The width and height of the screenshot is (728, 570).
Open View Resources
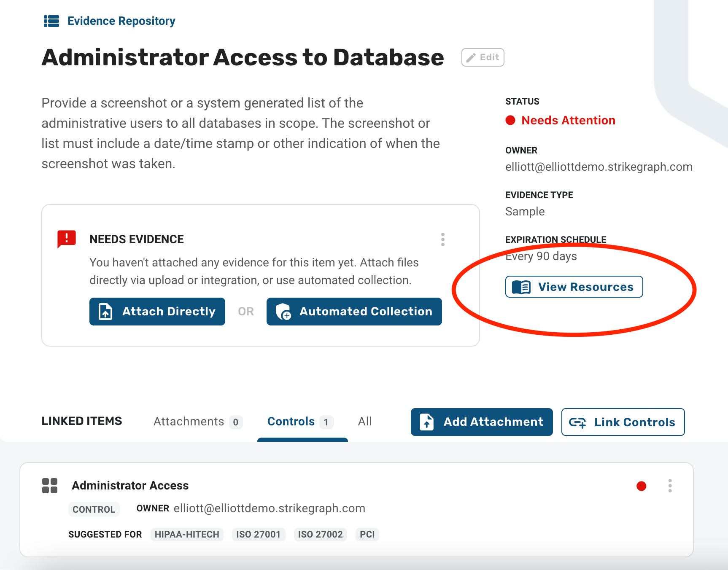click(574, 287)
